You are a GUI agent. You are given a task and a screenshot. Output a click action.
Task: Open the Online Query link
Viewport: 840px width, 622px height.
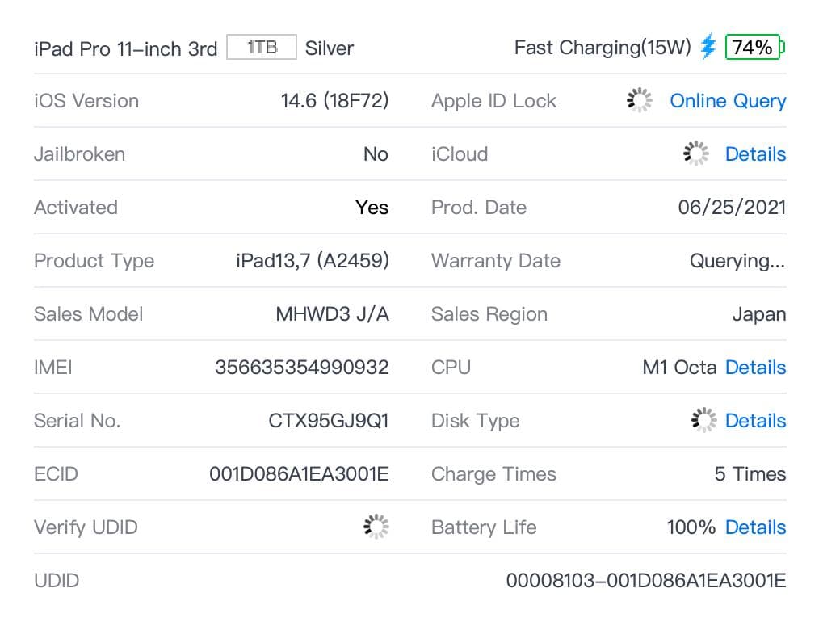tap(728, 101)
